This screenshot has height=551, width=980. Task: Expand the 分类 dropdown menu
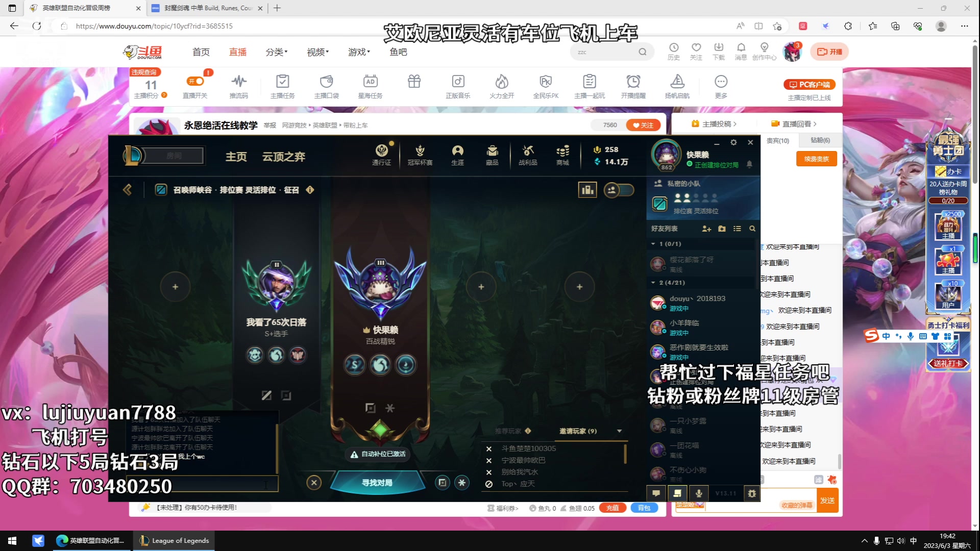pyautogui.click(x=277, y=52)
